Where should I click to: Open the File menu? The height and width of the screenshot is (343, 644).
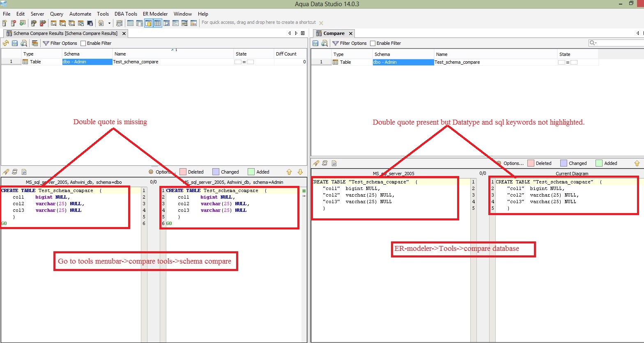[7, 14]
